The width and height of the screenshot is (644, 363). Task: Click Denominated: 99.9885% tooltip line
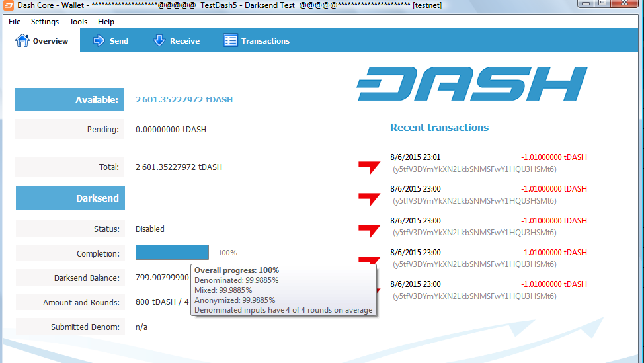236,280
